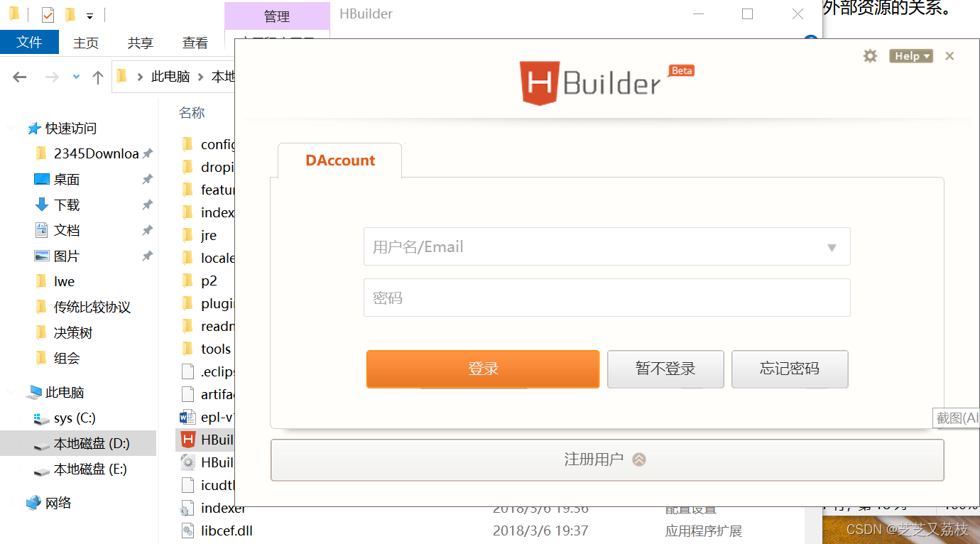The image size is (980, 544).
Task: Select 网络 in navigation pane
Action: click(58, 504)
